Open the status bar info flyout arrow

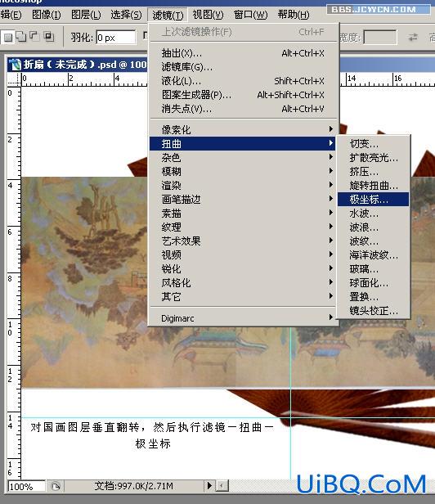click(x=209, y=486)
